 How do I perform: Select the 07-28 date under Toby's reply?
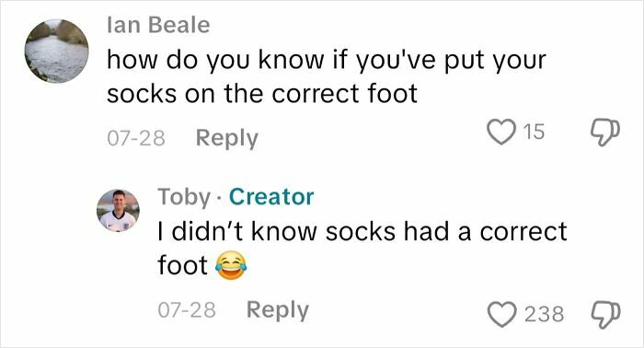187,310
